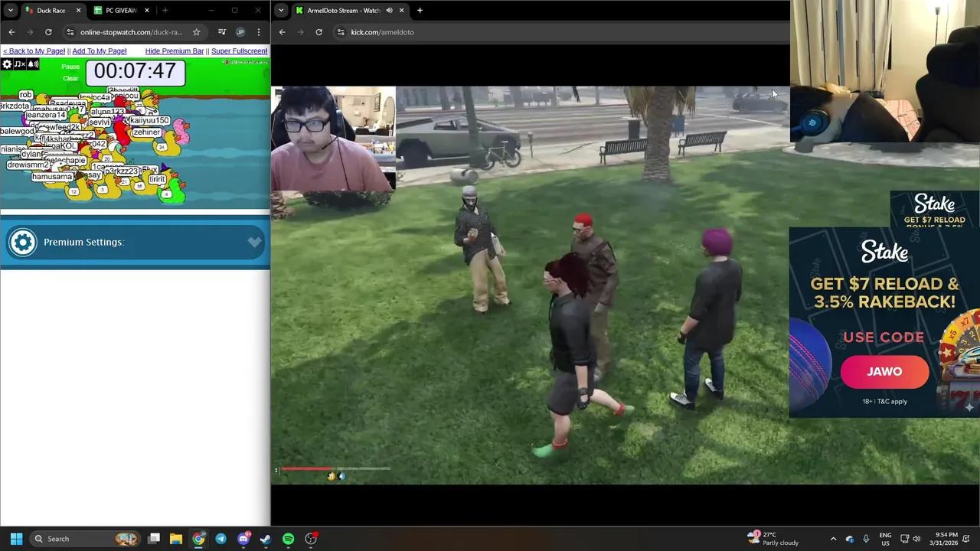Show hidden system tray icons
This screenshot has width=980, height=551.
click(833, 539)
